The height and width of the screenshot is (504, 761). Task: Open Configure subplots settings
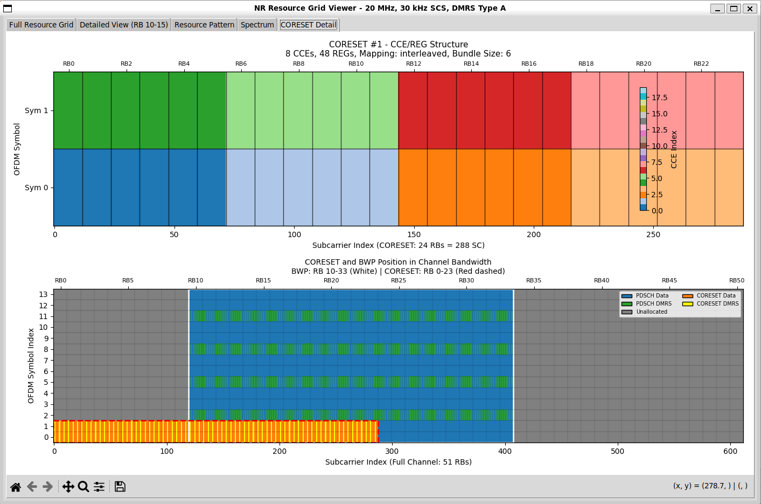[x=99, y=487]
